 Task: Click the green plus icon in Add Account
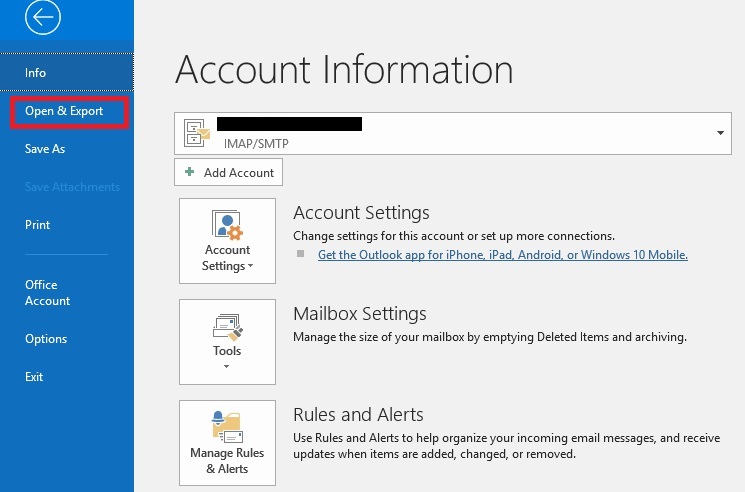[190, 171]
